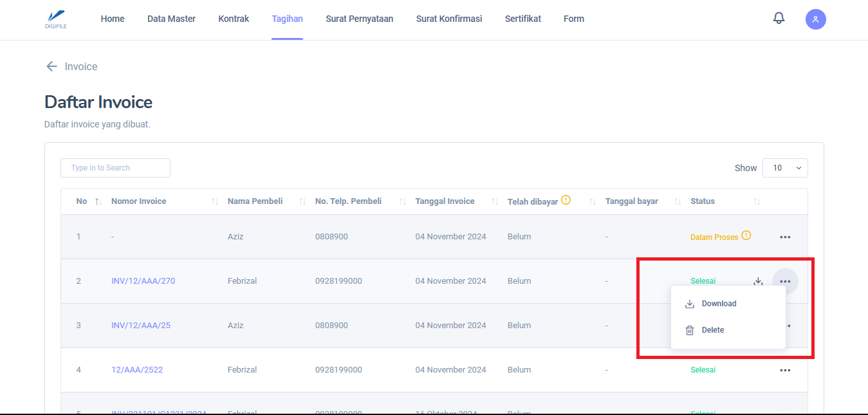Click Dalam Proses status text
The height and width of the screenshot is (415, 868).
714,237
